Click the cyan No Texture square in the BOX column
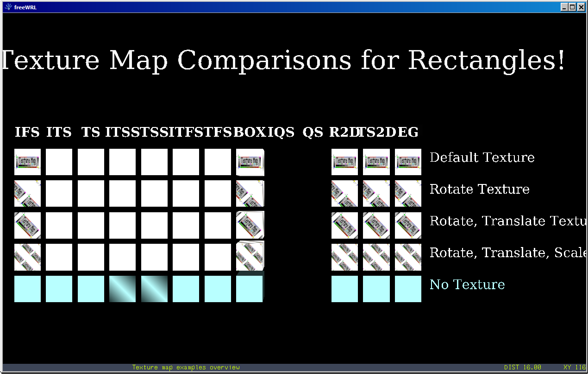 [x=250, y=289]
